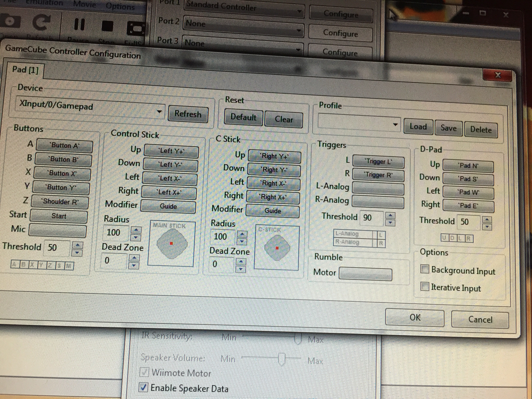The width and height of the screenshot is (532, 399).
Task: Remap Control Stick Down 'Left Y-'
Action: [x=170, y=165]
